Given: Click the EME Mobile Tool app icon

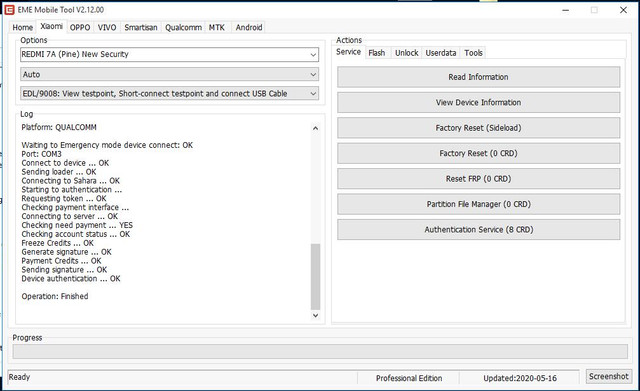Looking at the screenshot, I should tap(9, 9).
